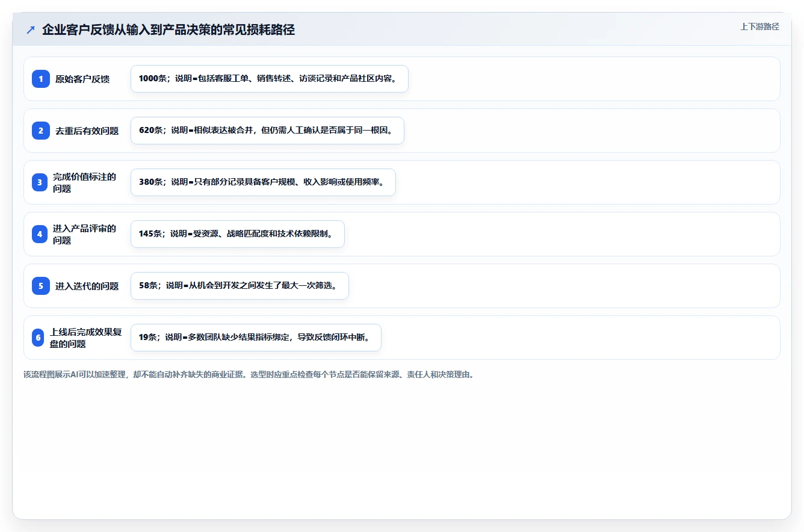This screenshot has width=804, height=532.
Task: Click step number 2 badge
Action: point(41,131)
